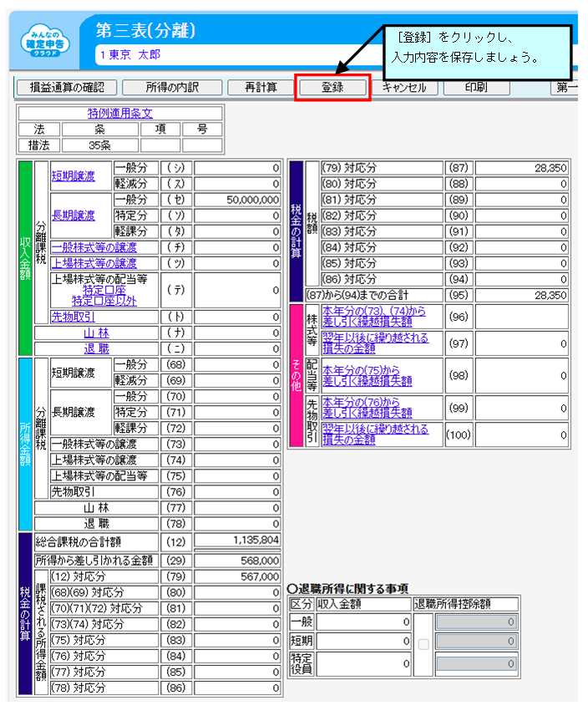Screen dimensions: 588x711
Task: Open the 一般株式等の譲渡 link
Action: (94, 247)
